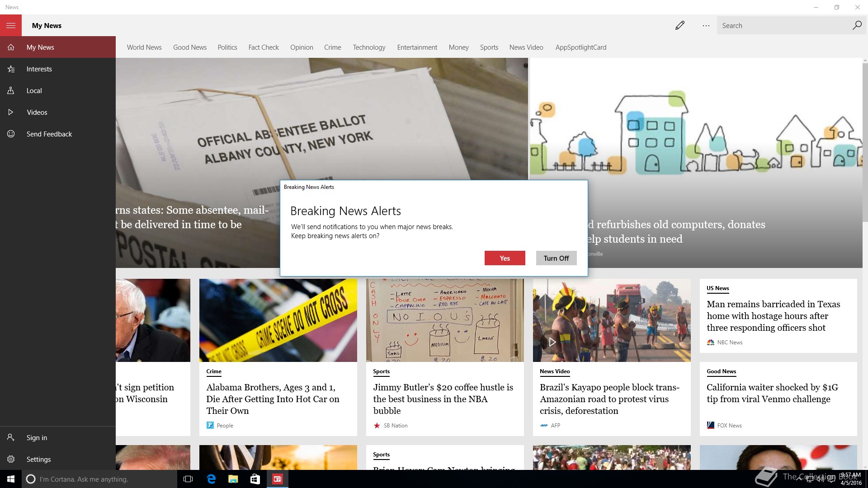The image size is (868, 488).
Task: Click the US News category label
Action: click(x=717, y=288)
